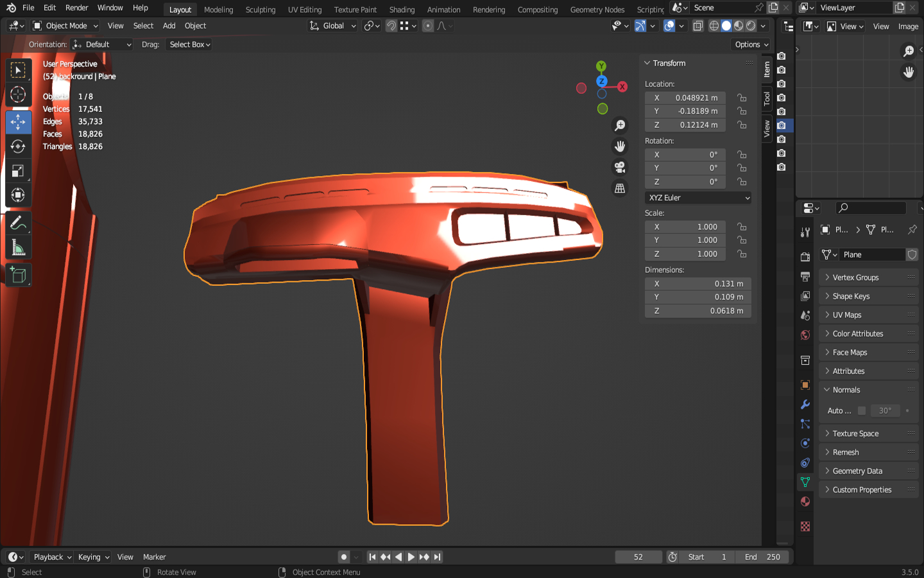
Task: Switch to Solid viewport shading
Action: pos(726,26)
